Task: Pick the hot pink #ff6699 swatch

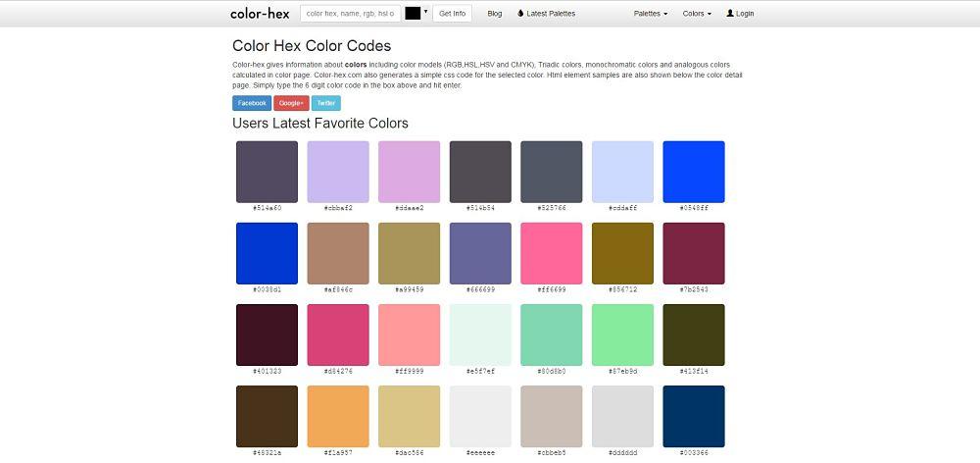Action: [x=552, y=253]
